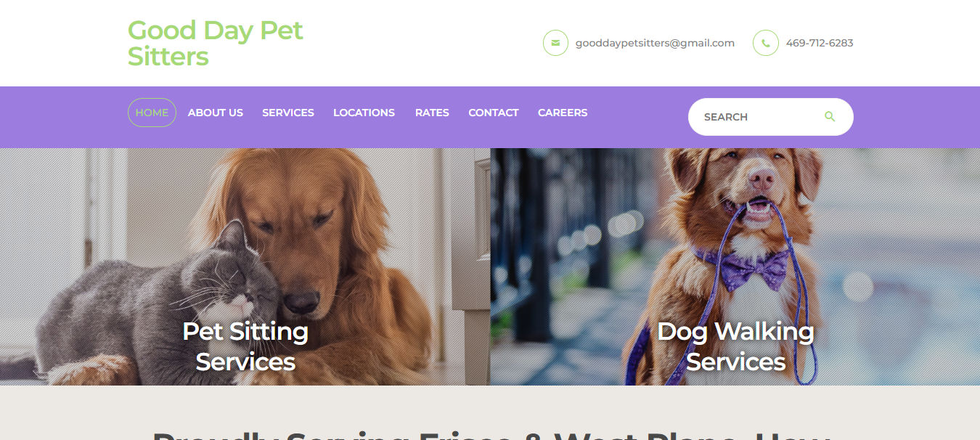Click the phone handset icon
980x440 pixels.
click(766, 43)
